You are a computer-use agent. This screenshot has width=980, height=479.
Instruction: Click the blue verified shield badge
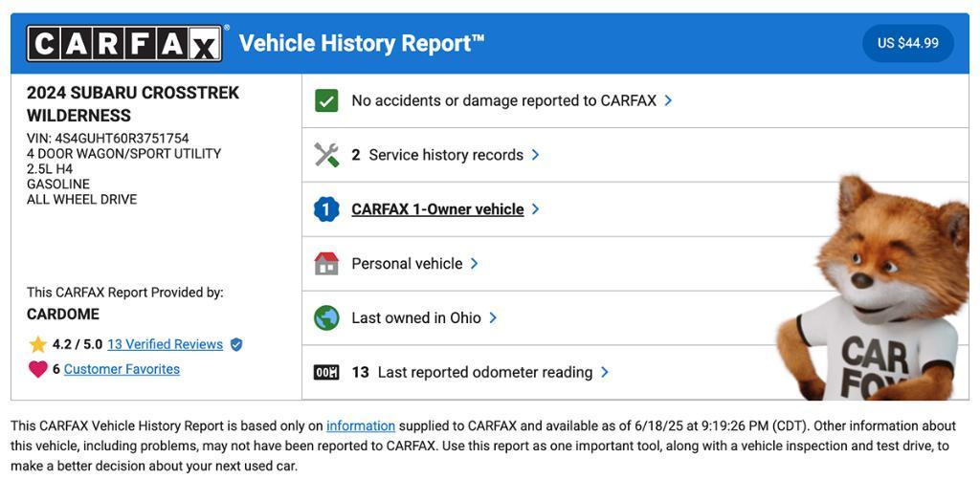click(x=236, y=344)
